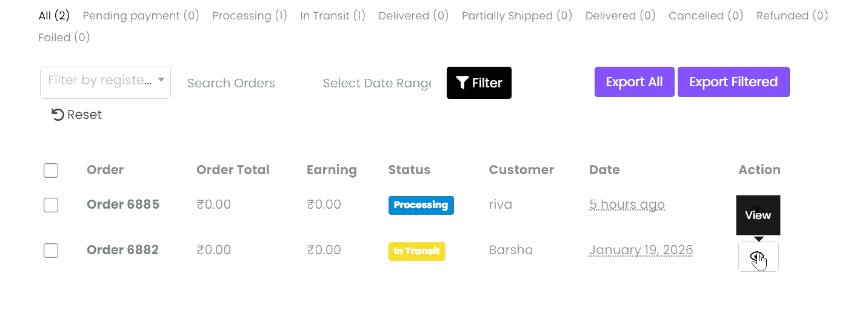The width and height of the screenshot is (868, 324).
Task: Click the eye view icon for Order 6882
Action: 758,257
